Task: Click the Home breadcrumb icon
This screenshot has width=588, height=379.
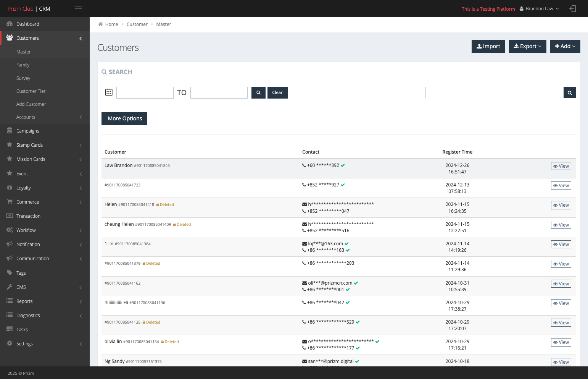Action: (101, 24)
